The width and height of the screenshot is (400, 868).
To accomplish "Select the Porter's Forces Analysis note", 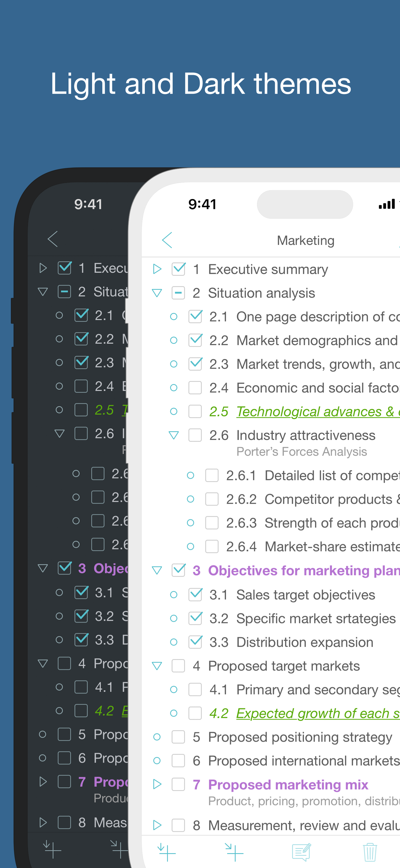I will point(302,451).
